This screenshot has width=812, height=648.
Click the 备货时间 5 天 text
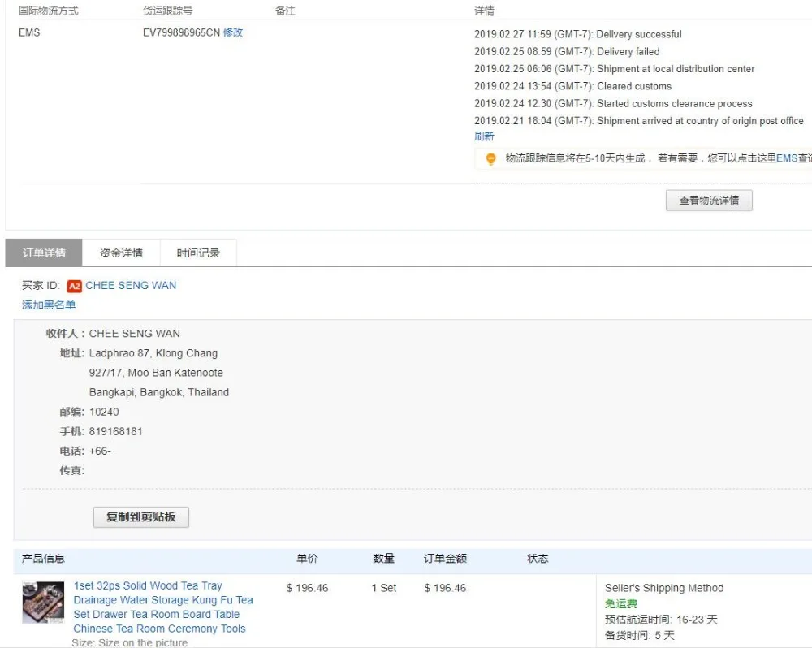tap(640, 636)
